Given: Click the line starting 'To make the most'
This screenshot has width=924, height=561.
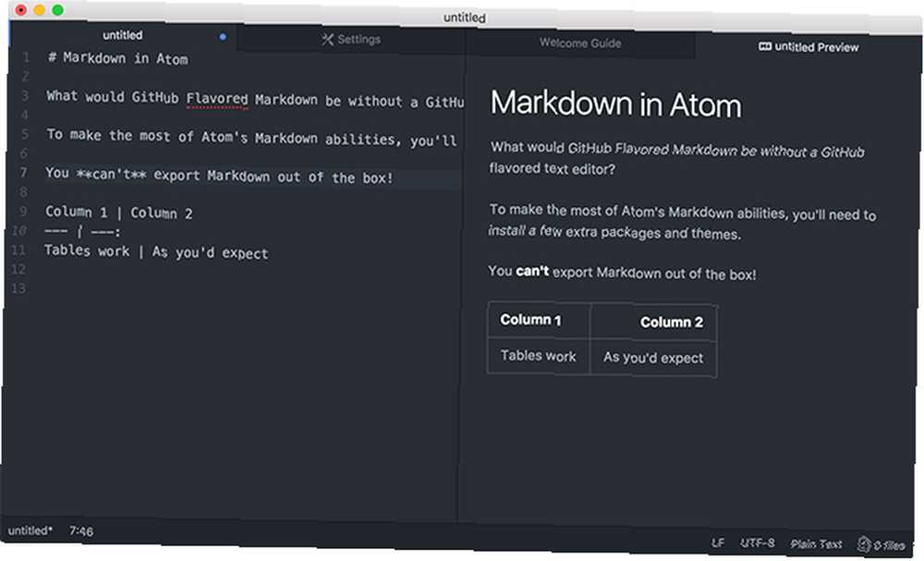Looking at the screenshot, I should pyautogui.click(x=251, y=138).
